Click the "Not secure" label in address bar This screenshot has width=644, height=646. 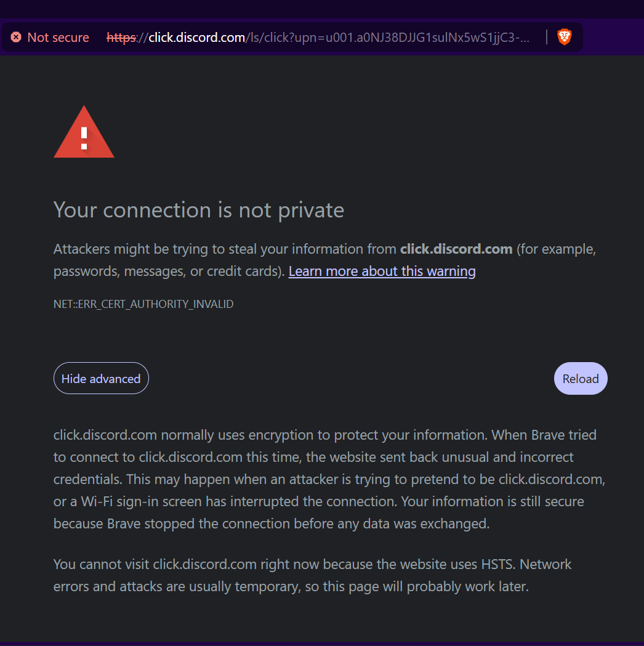[x=58, y=38]
